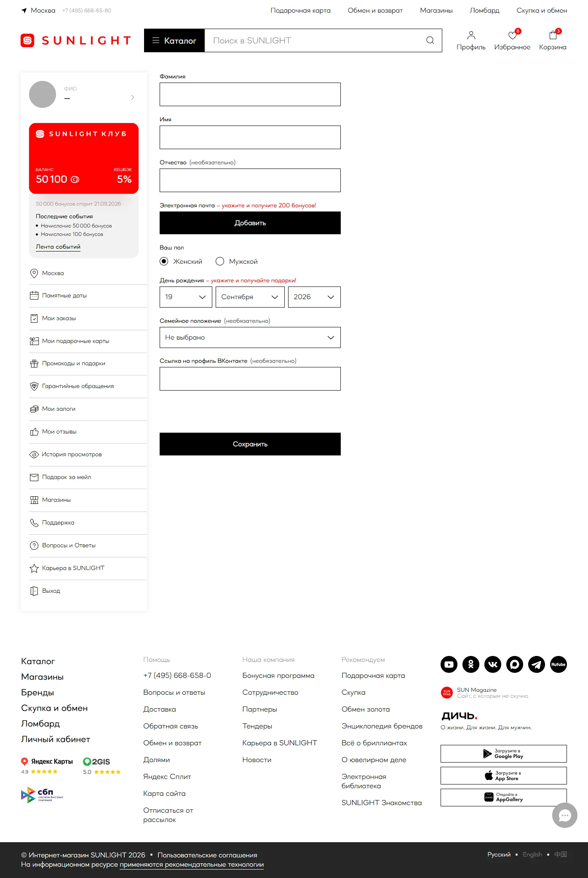The image size is (588, 878).
Task: Open YouTube social icon in footer
Action: coord(449,664)
